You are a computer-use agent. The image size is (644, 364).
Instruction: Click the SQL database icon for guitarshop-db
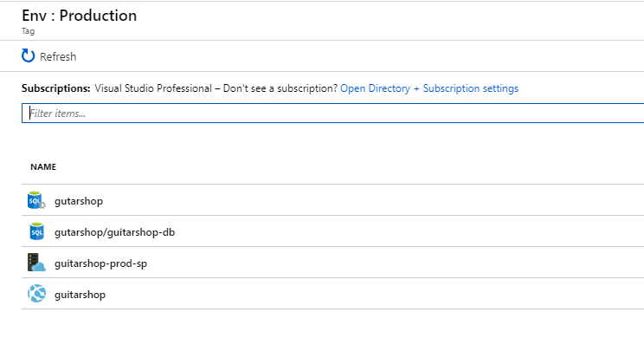coord(36,231)
